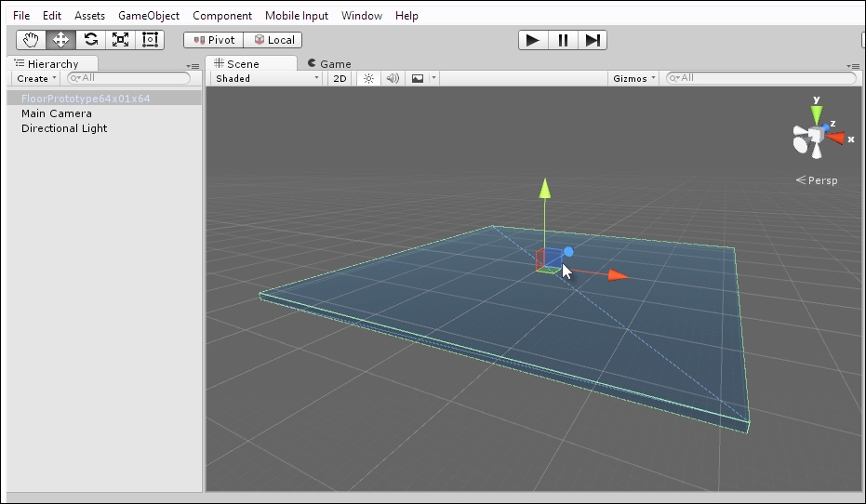Screen dimensions: 866x504
Task: Select the Scale tool
Action: point(120,40)
